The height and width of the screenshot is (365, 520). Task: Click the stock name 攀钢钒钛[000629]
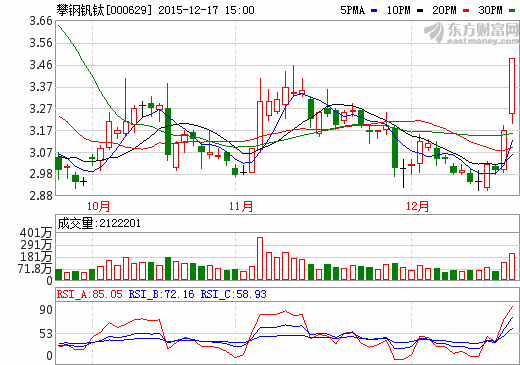click(x=104, y=10)
